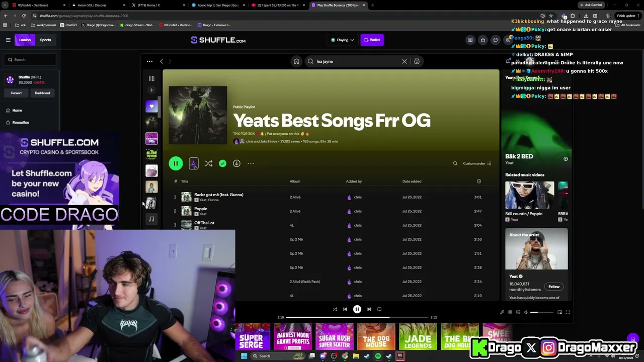Open the Windows Start menu
The height and width of the screenshot is (362, 644).
244,356
